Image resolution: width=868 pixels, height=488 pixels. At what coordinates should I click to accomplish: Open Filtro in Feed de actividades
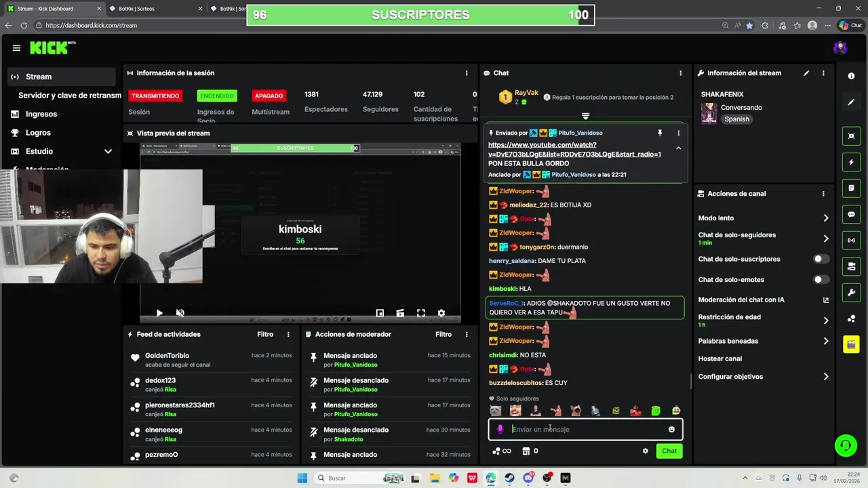point(265,334)
